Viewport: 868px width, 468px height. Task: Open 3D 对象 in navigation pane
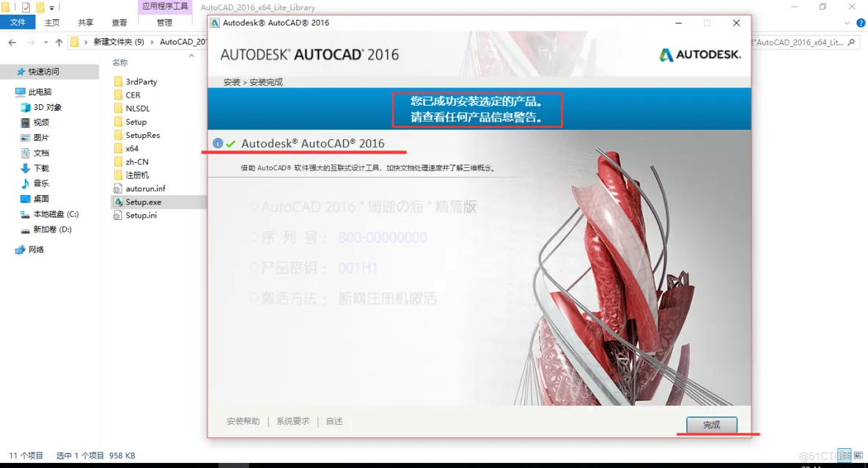click(x=47, y=107)
